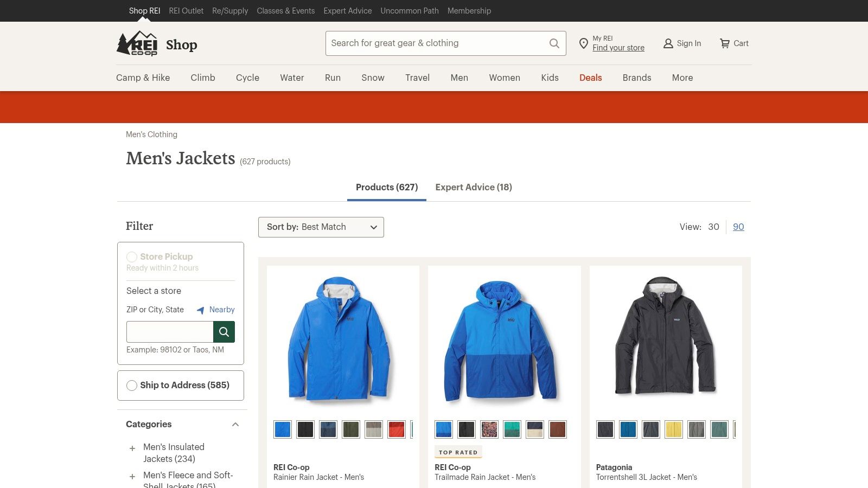Open the blue Rainier Rain Jacket image

[339, 340]
